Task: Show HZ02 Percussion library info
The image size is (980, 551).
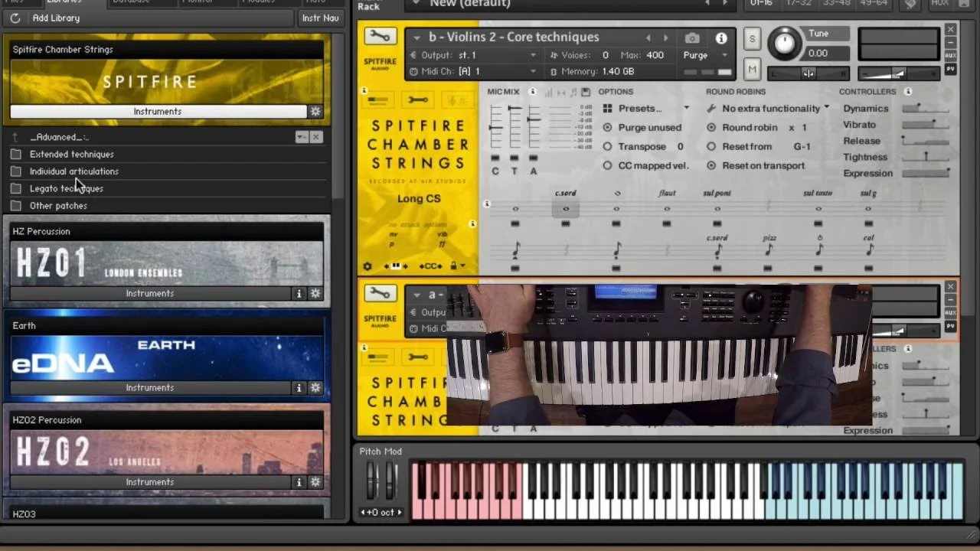Action: coord(299,482)
